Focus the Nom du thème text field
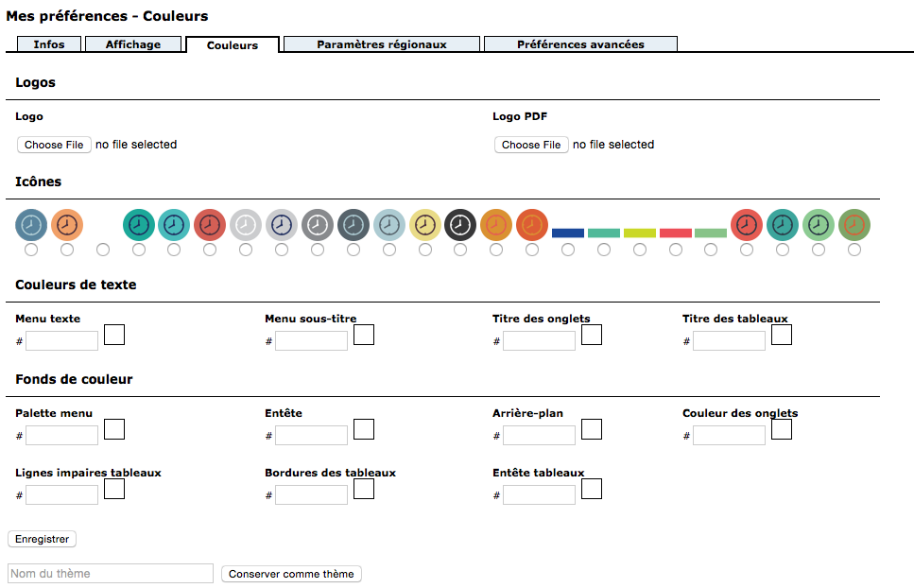The height and width of the screenshot is (588, 914). [111, 574]
